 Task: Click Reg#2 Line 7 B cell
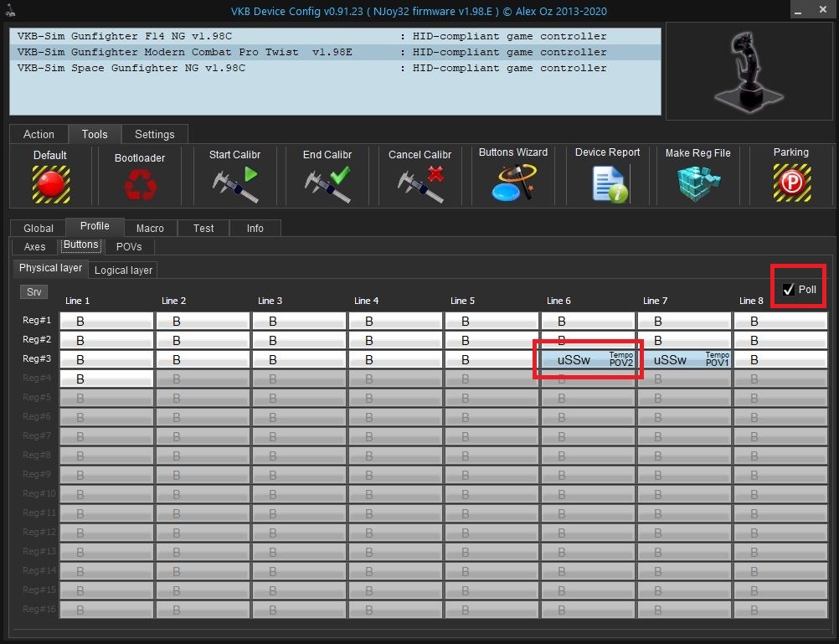click(x=684, y=340)
